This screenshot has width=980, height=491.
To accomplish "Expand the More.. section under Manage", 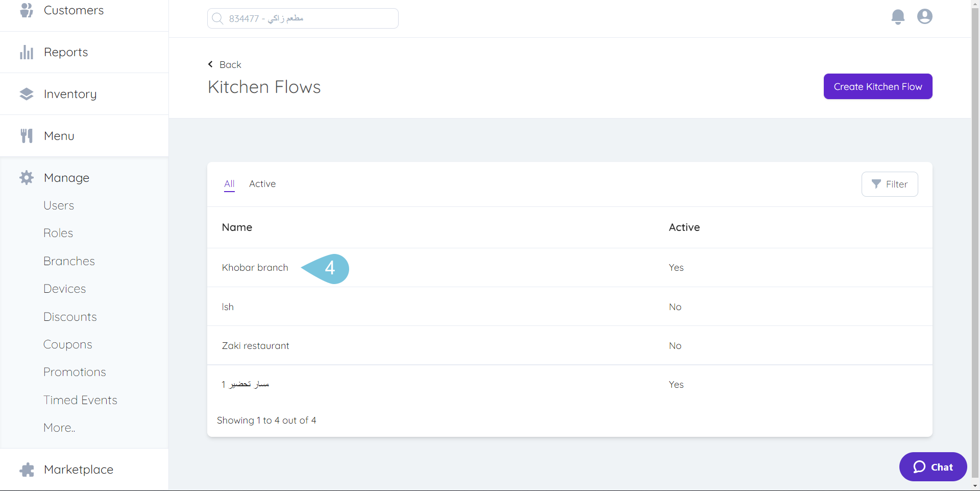I will click(x=59, y=427).
